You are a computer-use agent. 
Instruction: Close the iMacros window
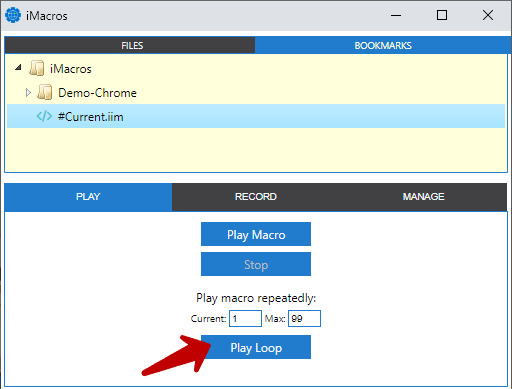click(488, 15)
